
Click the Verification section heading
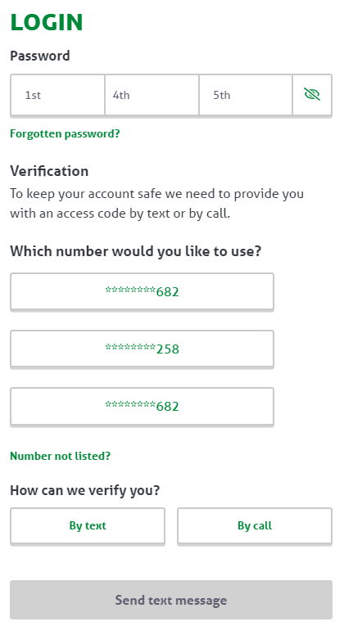pyautogui.click(x=49, y=171)
